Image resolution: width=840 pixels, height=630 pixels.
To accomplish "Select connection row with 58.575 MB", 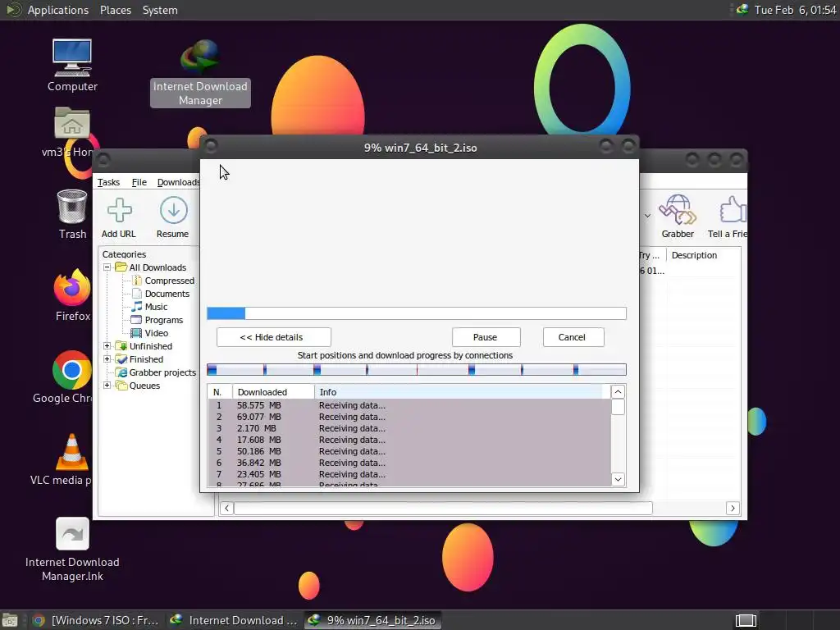I will point(409,405).
